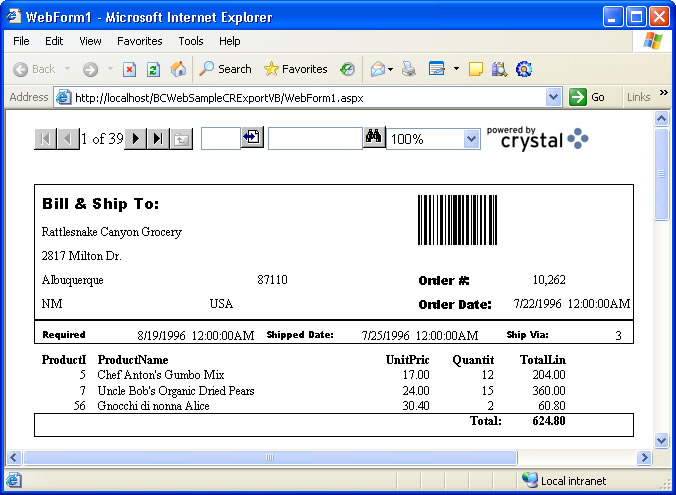Open the History toolbar icon
Screen dimensions: 676x495
pos(347,69)
